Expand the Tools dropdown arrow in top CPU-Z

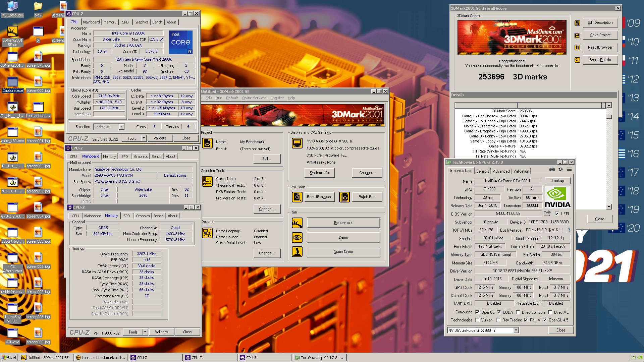(144, 138)
